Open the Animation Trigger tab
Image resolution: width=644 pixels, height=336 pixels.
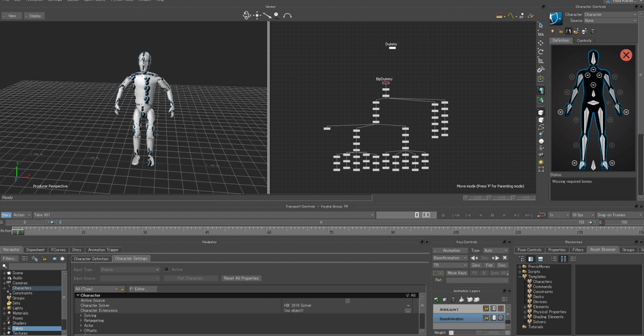pos(103,250)
